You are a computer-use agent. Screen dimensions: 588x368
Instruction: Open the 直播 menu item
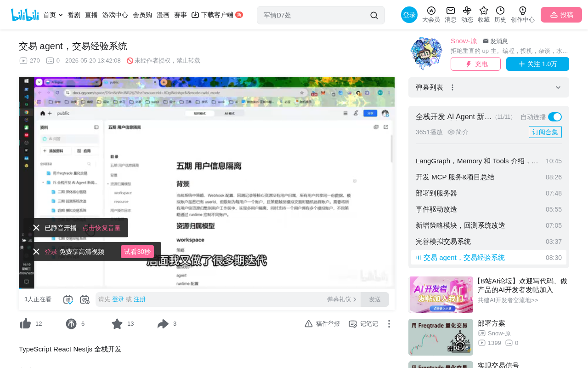[91, 15]
